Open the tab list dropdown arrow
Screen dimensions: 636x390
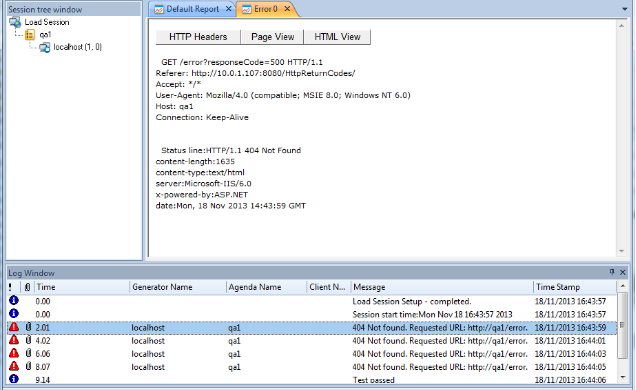625,9
